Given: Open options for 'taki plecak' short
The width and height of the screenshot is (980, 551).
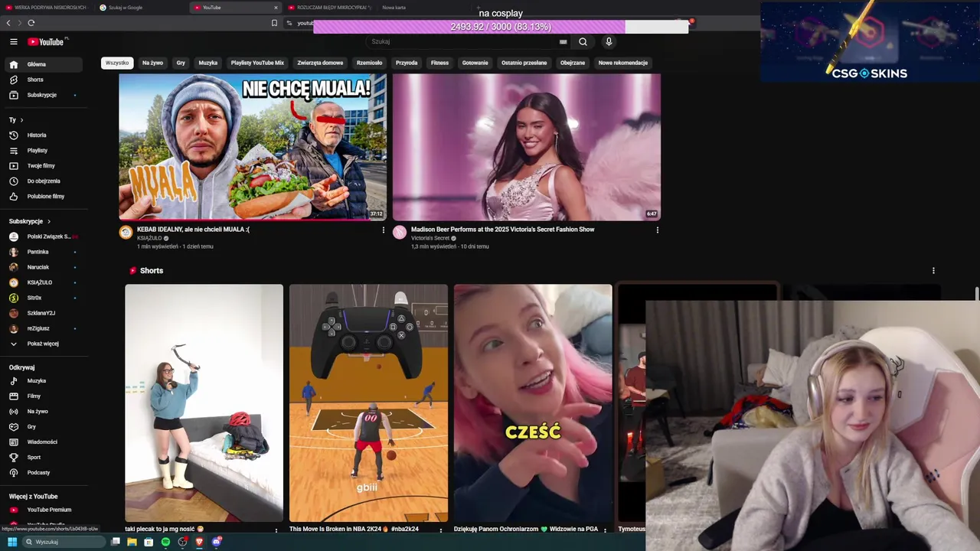Looking at the screenshot, I should tap(276, 529).
